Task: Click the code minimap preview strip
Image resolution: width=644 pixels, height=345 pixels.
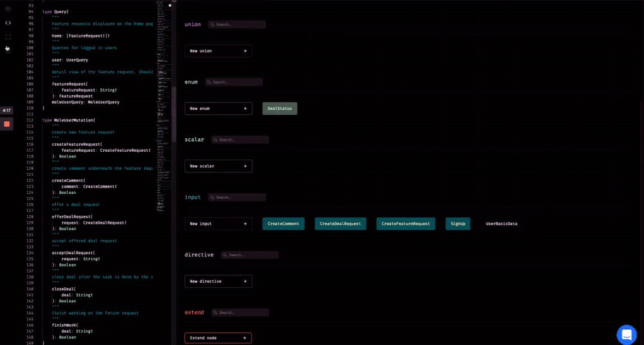Action: click(164, 106)
